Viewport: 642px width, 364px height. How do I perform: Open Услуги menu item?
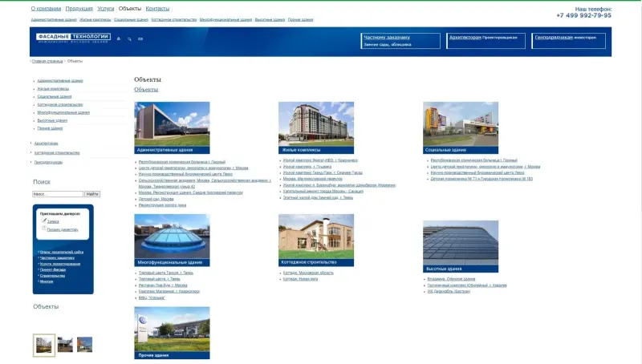[x=106, y=9]
